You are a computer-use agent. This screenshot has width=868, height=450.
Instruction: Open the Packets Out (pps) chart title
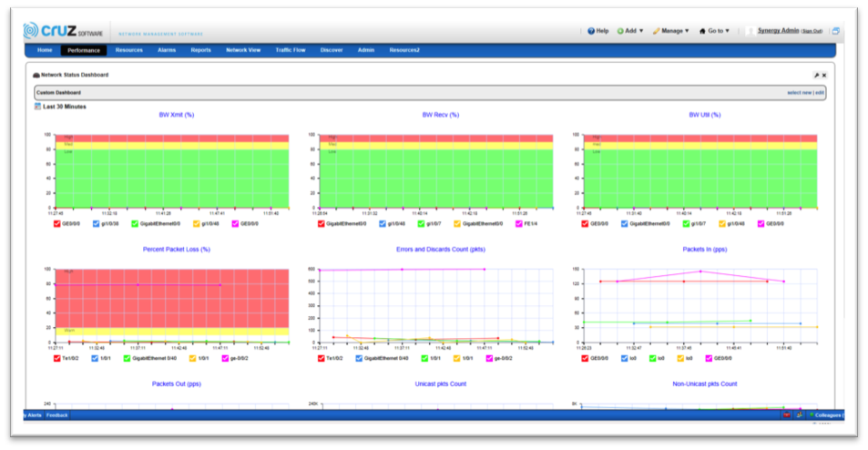pyautogui.click(x=177, y=384)
